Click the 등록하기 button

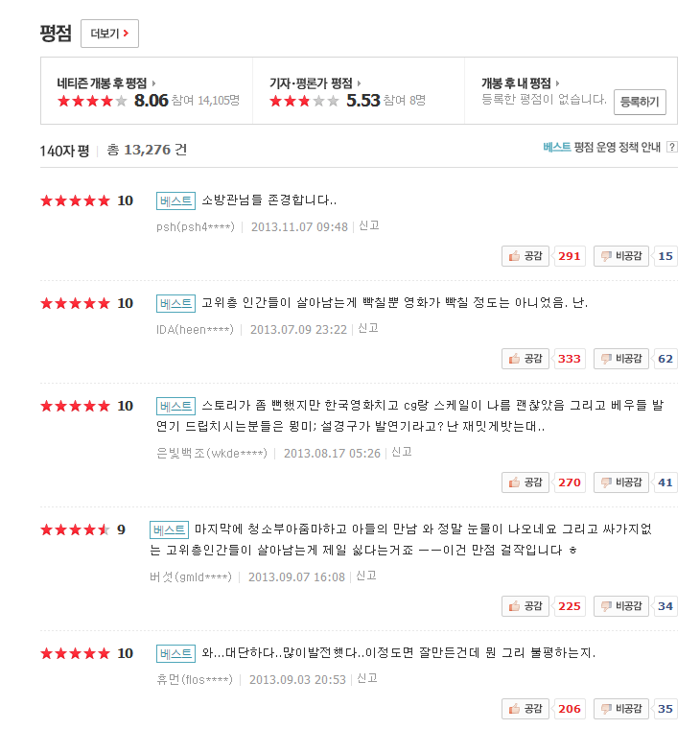coord(640,102)
